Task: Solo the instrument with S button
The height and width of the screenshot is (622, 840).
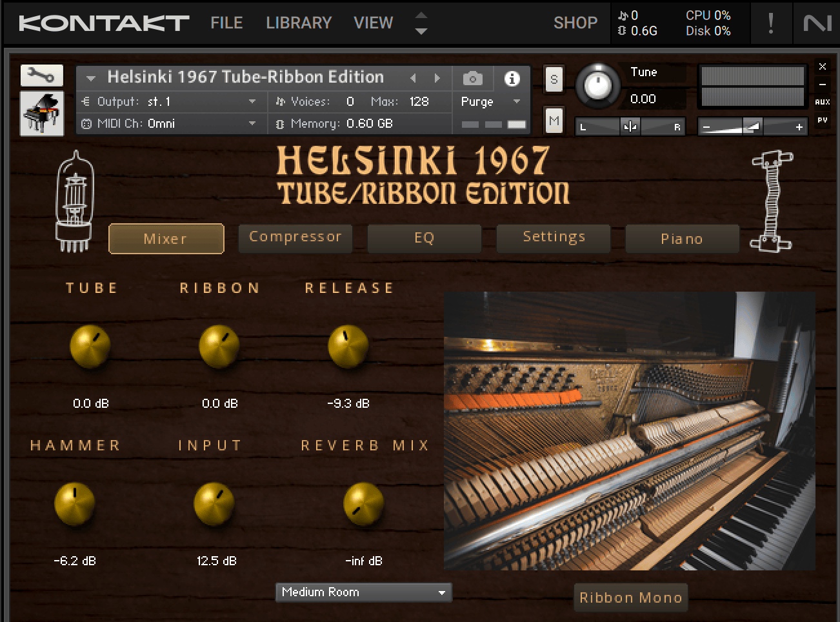Action: pos(554,79)
